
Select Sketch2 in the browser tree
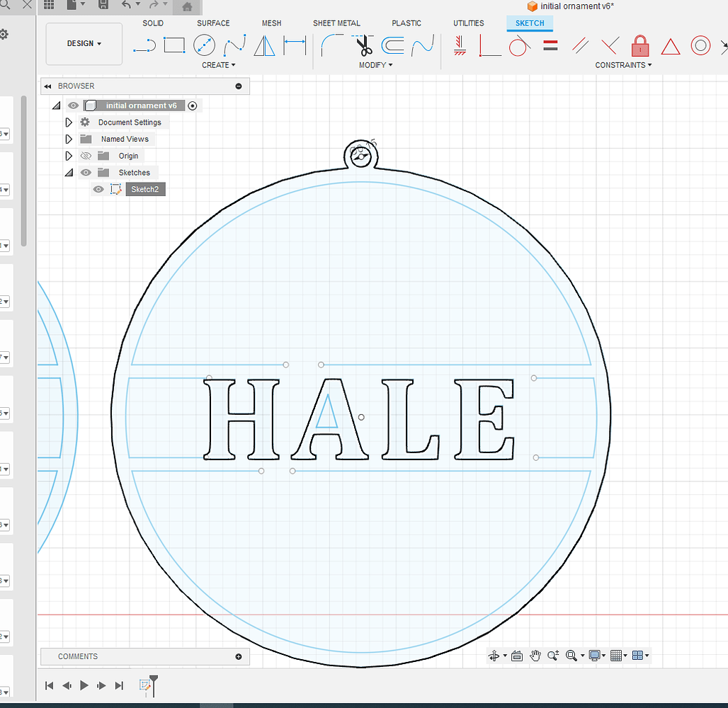pos(145,189)
